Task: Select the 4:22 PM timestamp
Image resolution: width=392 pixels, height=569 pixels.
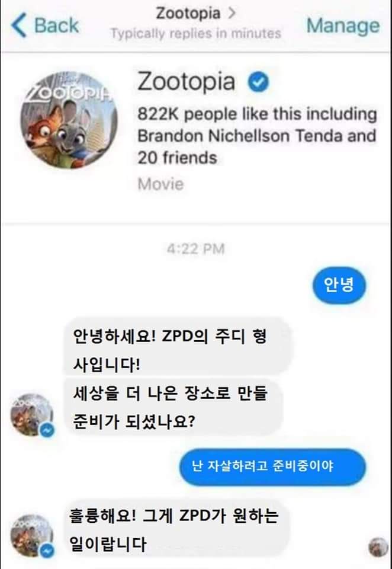Action: tap(196, 249)
